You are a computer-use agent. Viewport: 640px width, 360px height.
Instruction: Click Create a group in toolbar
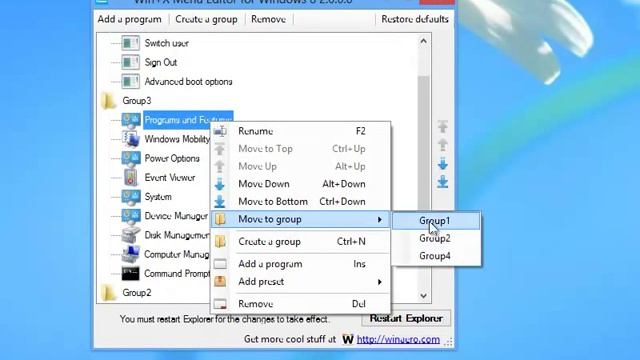pyautogui.click(x=206, y=19)
